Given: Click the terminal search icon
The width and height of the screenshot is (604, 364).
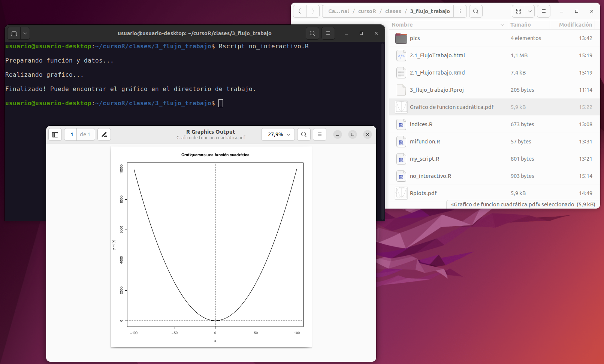Looking at the screenshot, I should pyautogui.click(x=312, y=33).
